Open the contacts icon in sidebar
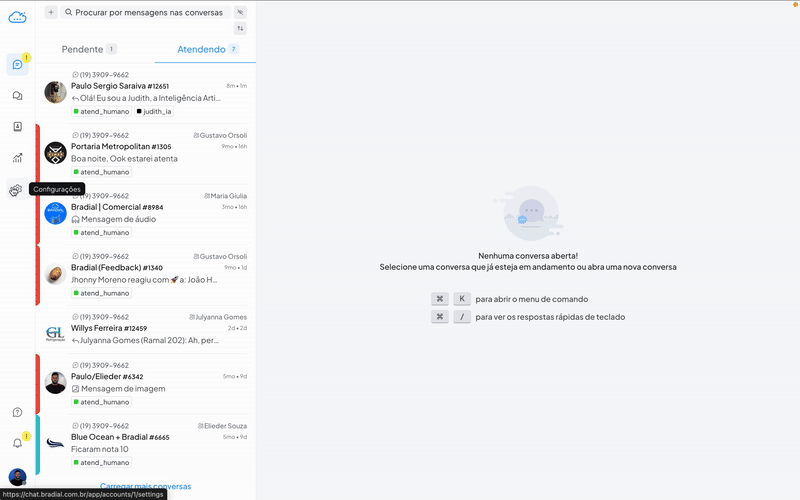The image size is (800, 500). [17, 127]
